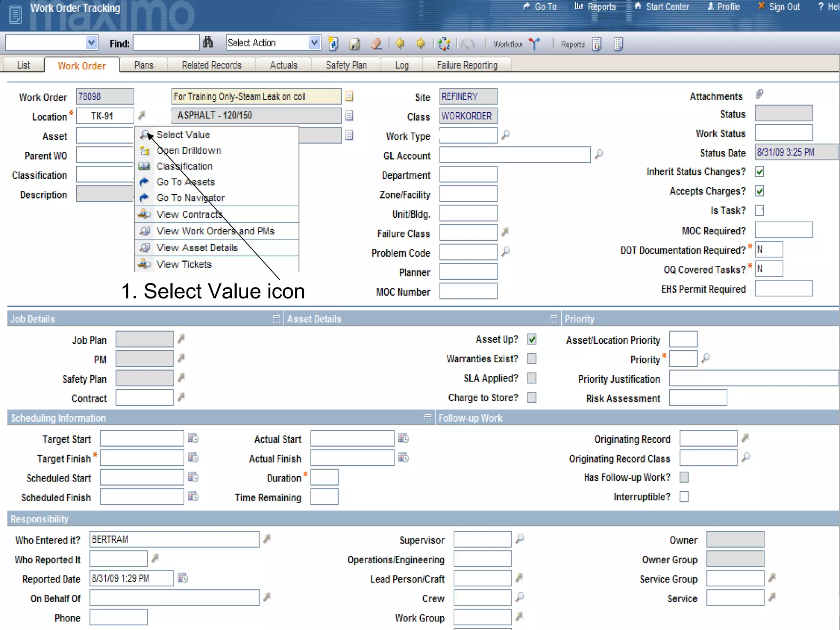This screenshot has height=630, width=840.
Task: Collapse the Scheduling Information section
Action: pos(428,418)
